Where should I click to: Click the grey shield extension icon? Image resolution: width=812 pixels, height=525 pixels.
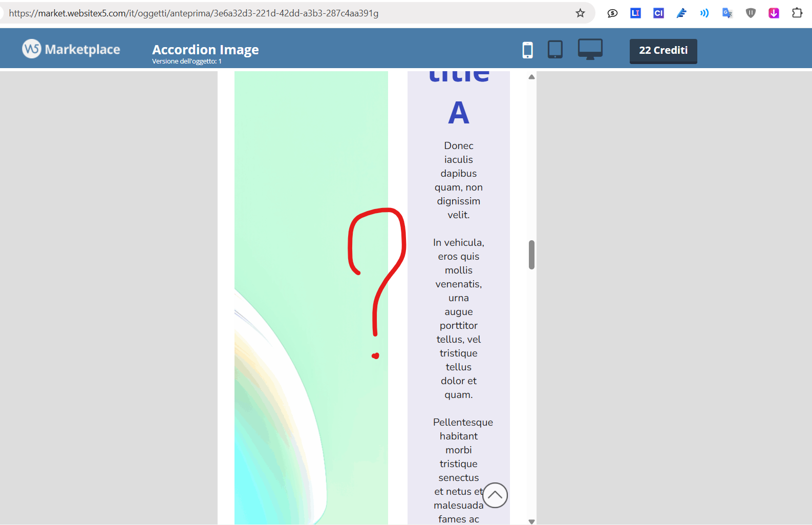tap(751, 13)
